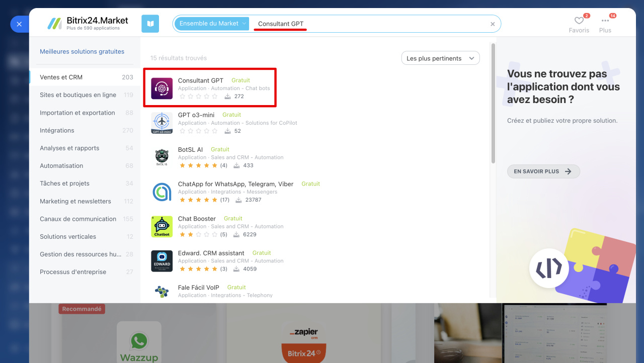Click the download icon beside 23787
Image resolution: width=644 pixels, height=363 pixels.
pyautogui.click(x=238, y=200)
